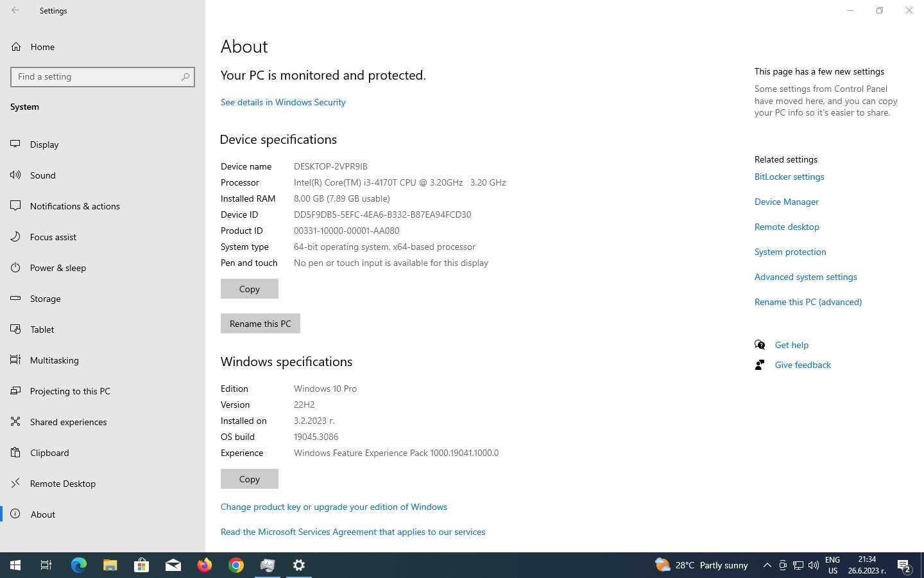Click Rename this PC (advanced)

coord(808,302)
